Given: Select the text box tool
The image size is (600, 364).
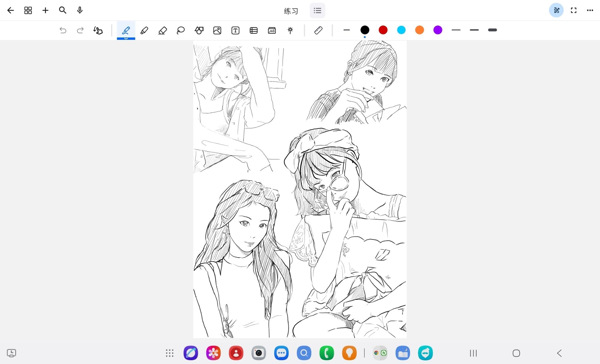Looking at the screenshot, I should [235, 30].
